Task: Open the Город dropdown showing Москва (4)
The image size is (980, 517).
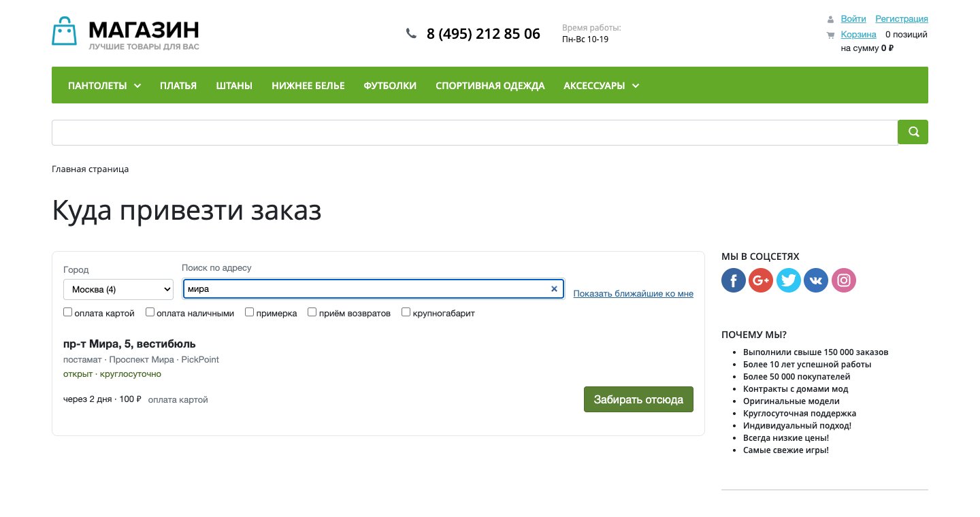Action: pyautogui.click(x=118, y=289)
